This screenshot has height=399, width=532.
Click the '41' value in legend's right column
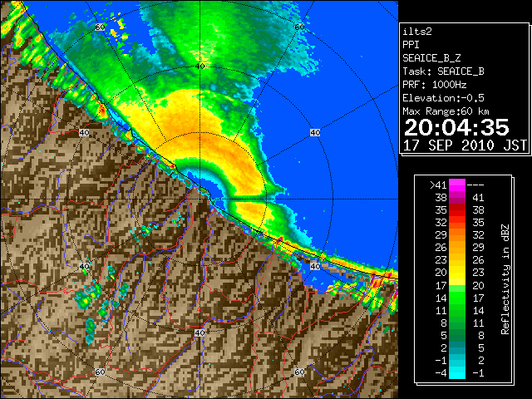(478, 198)
